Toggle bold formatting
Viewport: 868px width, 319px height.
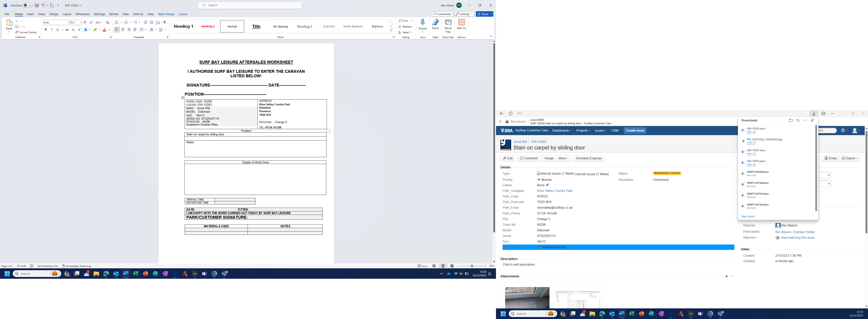(x=46, y=30)
